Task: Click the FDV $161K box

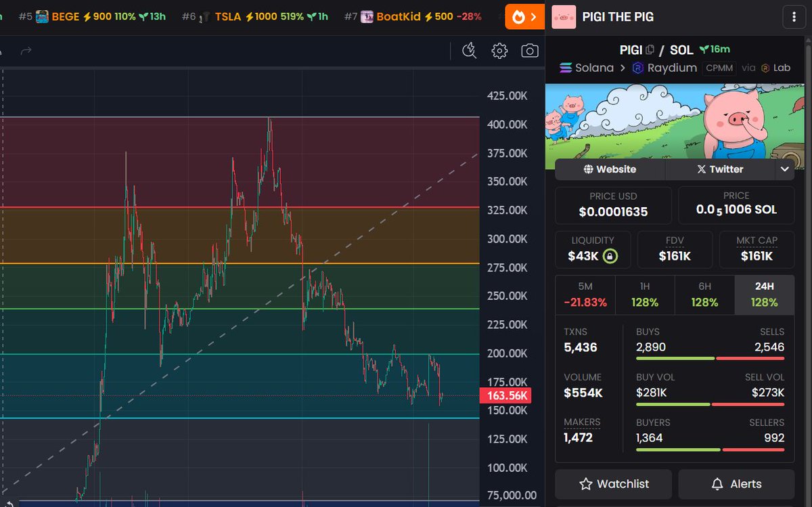Action: pyautogui.click(x=675, y=249)
